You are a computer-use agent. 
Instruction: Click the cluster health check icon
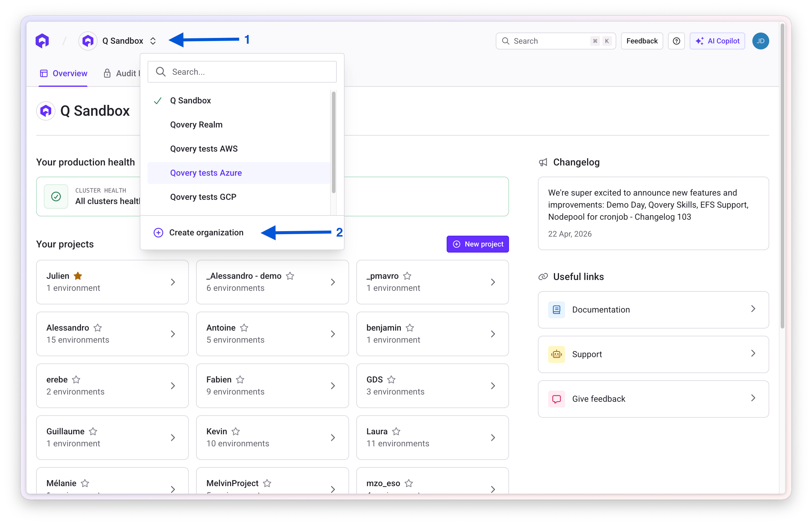[x=56, y=196]
